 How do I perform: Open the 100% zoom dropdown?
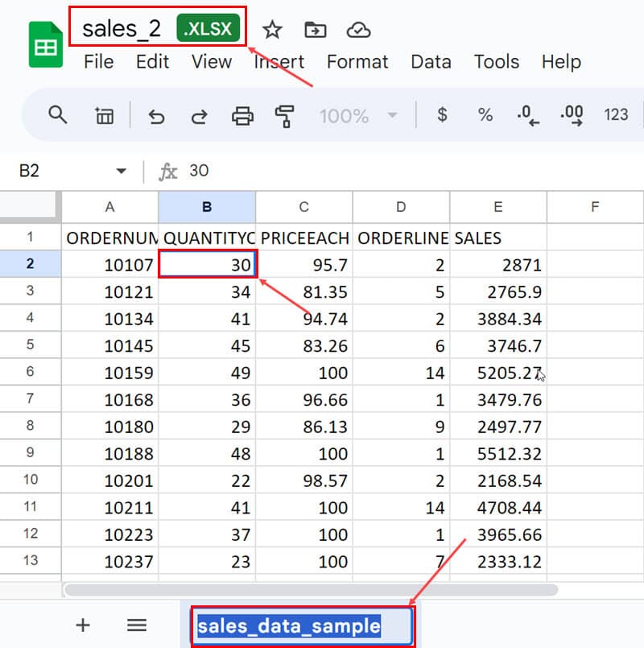coord(358,116)
